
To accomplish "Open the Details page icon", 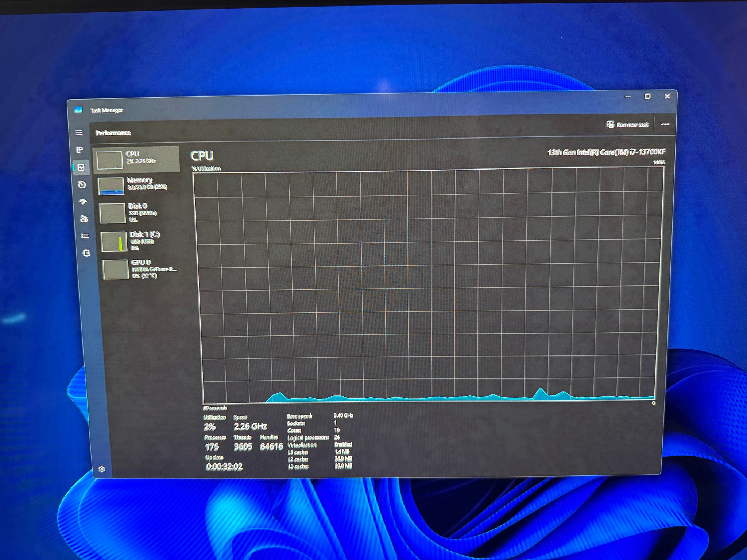I will pos(85,236).
